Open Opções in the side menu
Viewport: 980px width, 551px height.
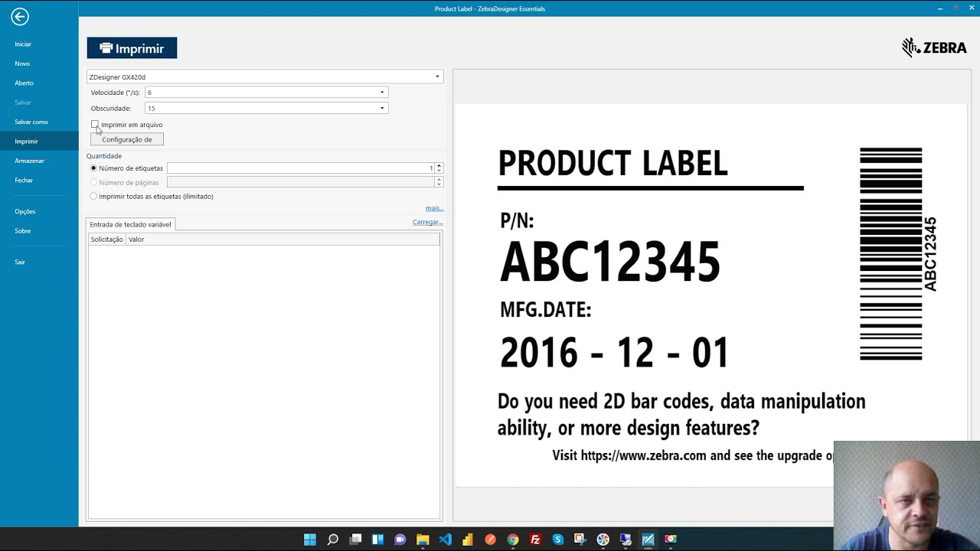(24, 211)
